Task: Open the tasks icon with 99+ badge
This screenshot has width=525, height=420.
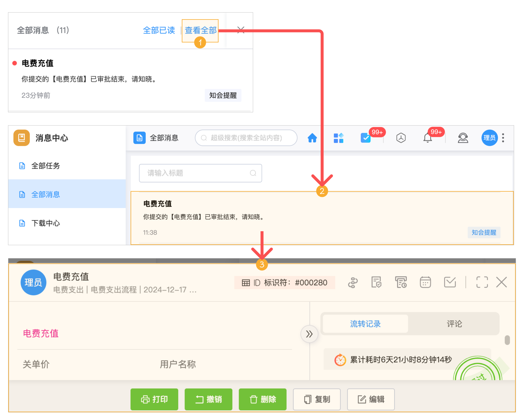Action: (365, 138)
